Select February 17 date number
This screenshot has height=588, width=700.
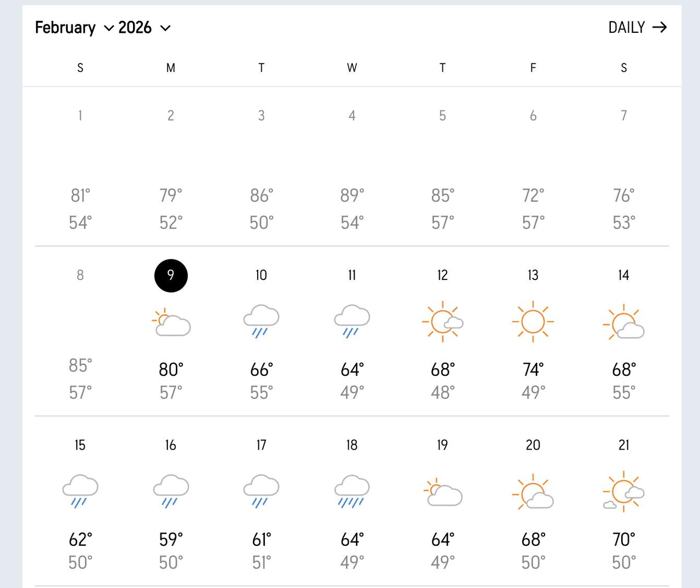[261, 445]
